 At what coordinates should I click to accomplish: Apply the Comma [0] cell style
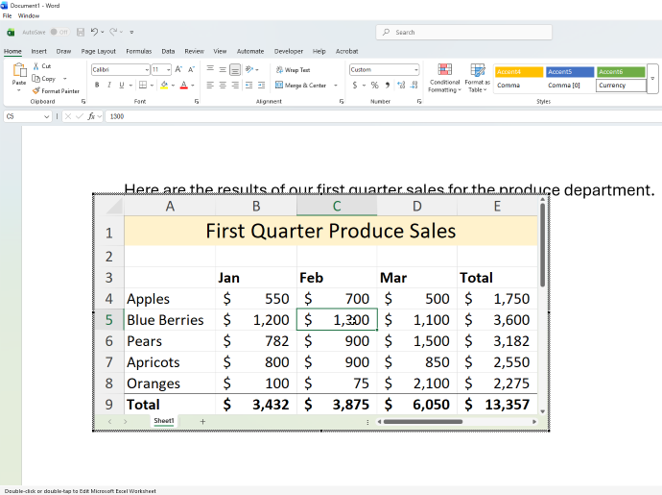(570, 85)
